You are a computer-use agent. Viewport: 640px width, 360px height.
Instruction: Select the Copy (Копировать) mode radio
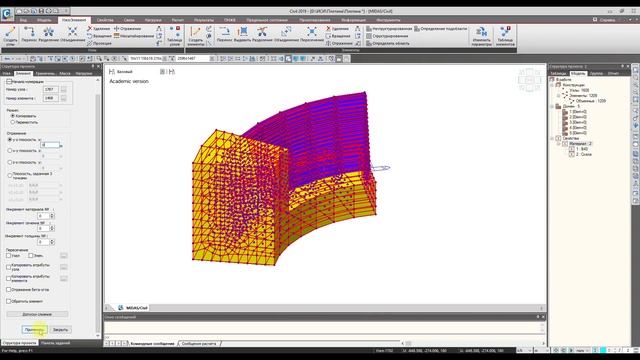click(13, 116)
